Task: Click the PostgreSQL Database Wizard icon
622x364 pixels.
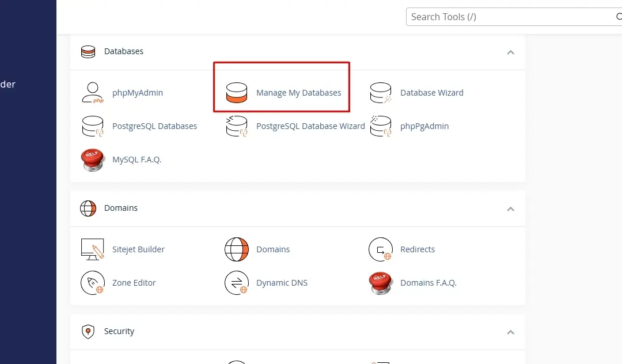Action: 237,126
